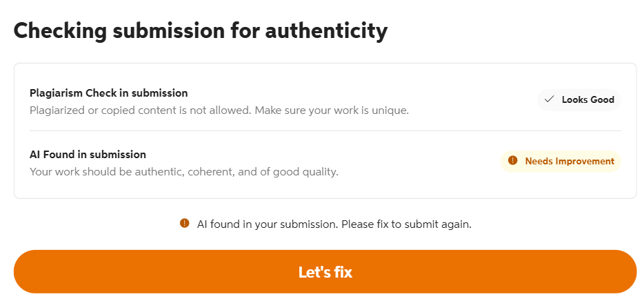Click the warning icon beside AI found message
Viewport: 644px width, 308px height.
pyautogui.click(x=184, y=223)
